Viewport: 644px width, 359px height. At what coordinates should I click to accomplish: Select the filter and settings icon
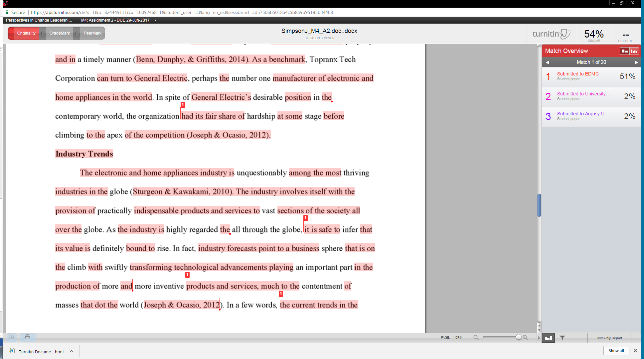click(x=562, y=338)
